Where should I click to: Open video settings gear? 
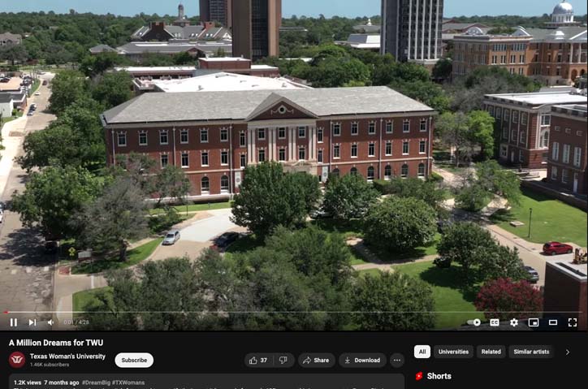tap(514, 322)
